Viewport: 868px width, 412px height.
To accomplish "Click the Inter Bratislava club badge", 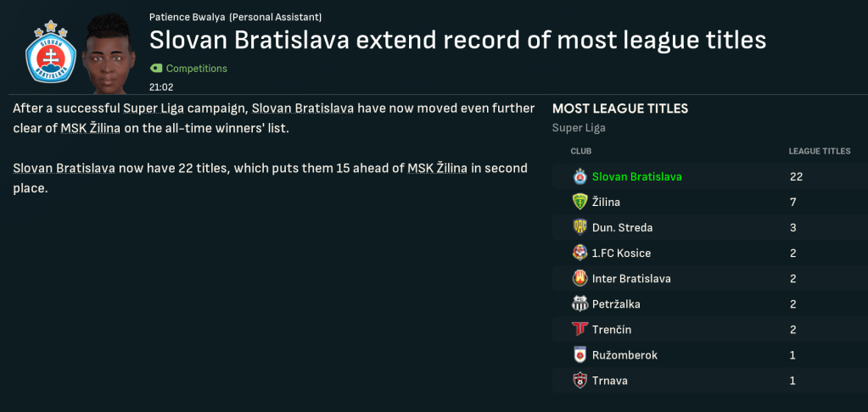I will click(580, 279).
